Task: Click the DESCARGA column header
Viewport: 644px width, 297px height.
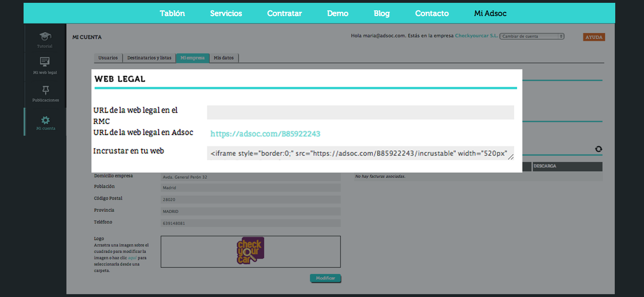Action: [x=567, y=166]
